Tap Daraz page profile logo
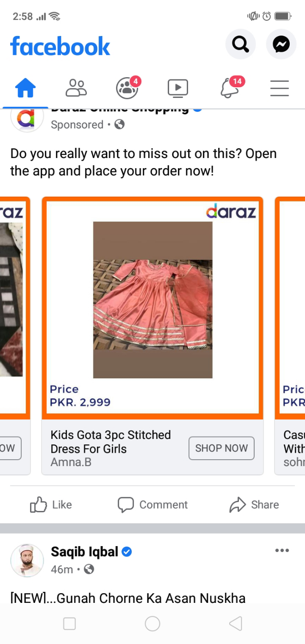 tap(27, 119)
